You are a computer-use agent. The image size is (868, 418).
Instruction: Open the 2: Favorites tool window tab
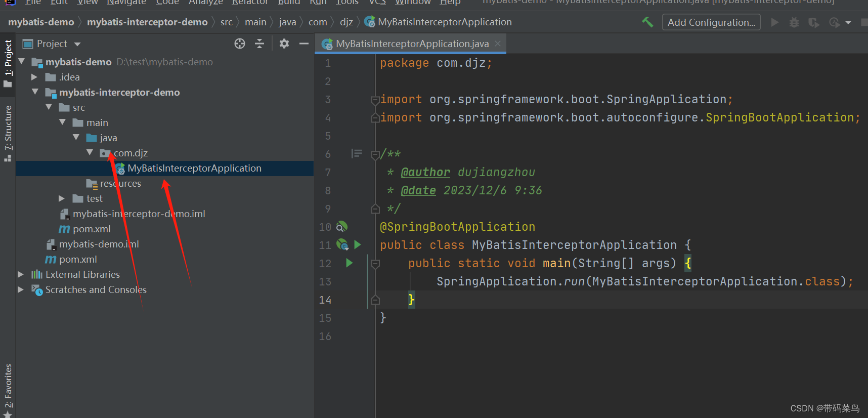pos(8,390)
